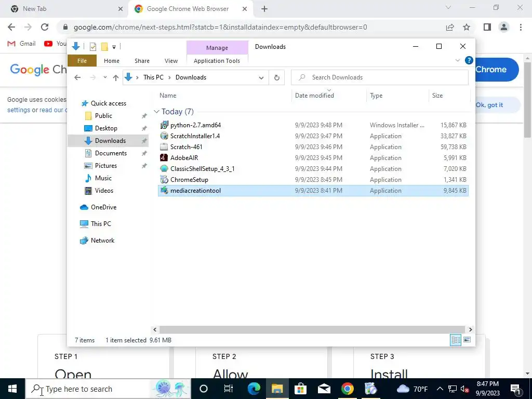This screenshot has width=532, height=399.
Task: Select Documents in the navigation pane
Action: (111, 153)
